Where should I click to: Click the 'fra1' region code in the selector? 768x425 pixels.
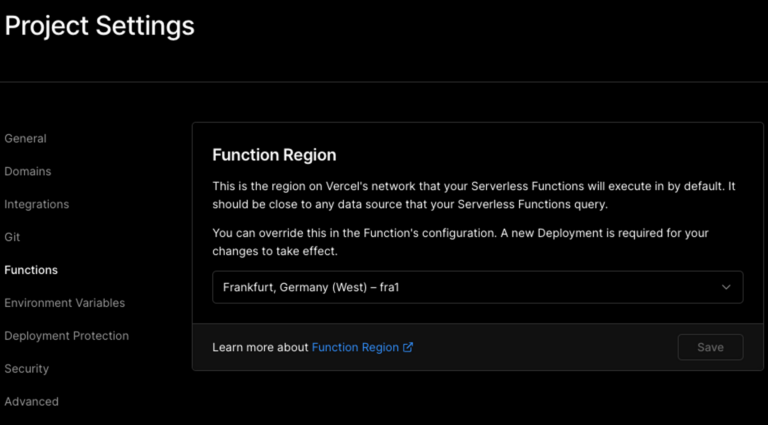tap(389, 287)
